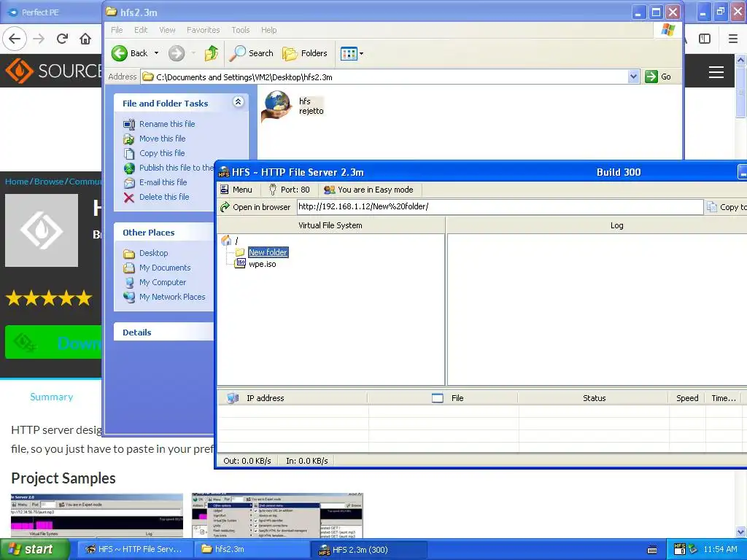Open the Favorites menu in Explorer
This screenshot has width=747, height=560.
204,30
